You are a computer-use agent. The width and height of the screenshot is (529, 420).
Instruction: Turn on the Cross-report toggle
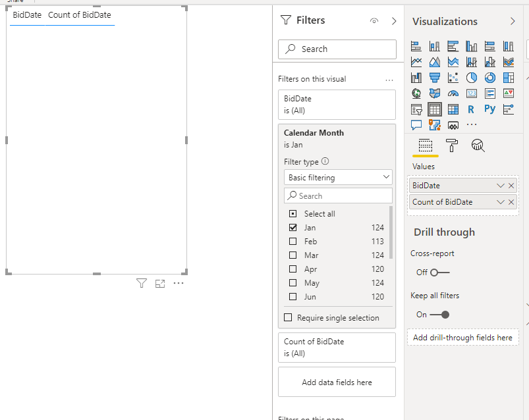click(439, 273)
